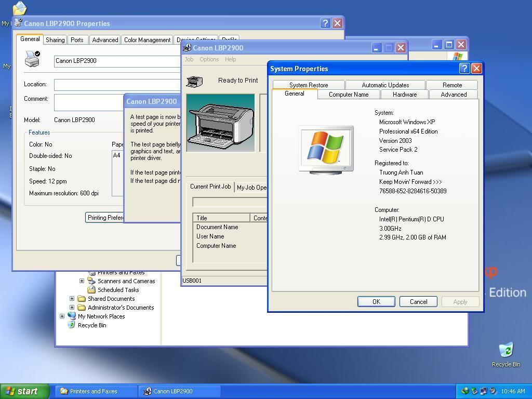Click the Title column header
The image size is (532, 399).
coord(221,218)
